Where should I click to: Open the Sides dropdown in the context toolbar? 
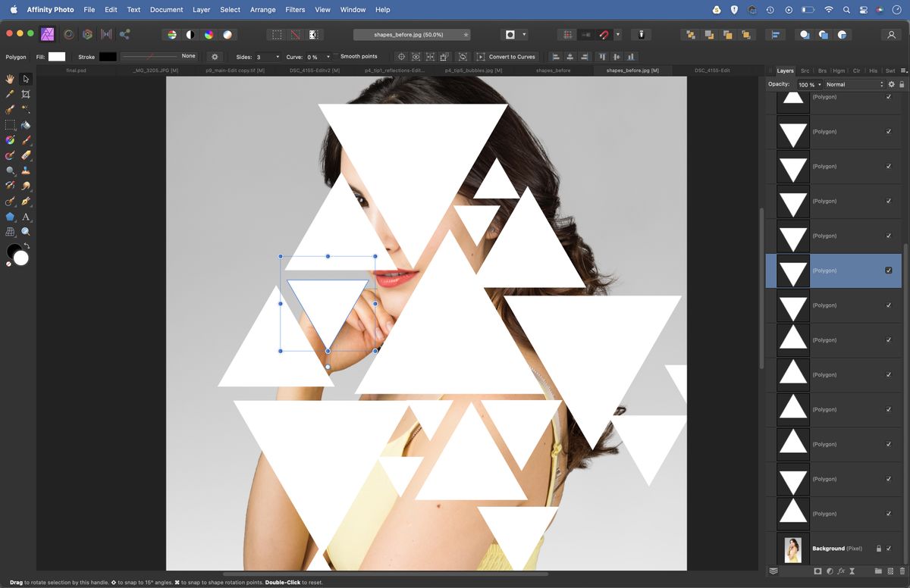click(x=278, y=57)
